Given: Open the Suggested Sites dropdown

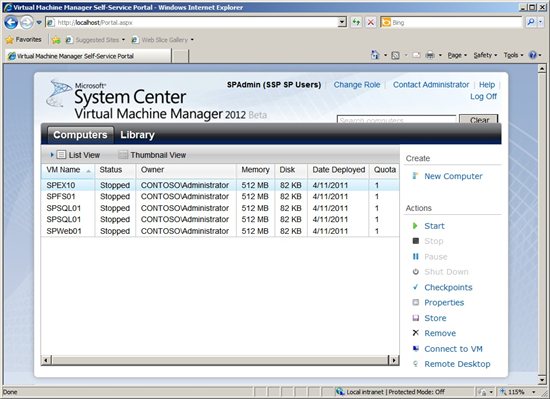Looking at the screenshot, I should point(123,40).
